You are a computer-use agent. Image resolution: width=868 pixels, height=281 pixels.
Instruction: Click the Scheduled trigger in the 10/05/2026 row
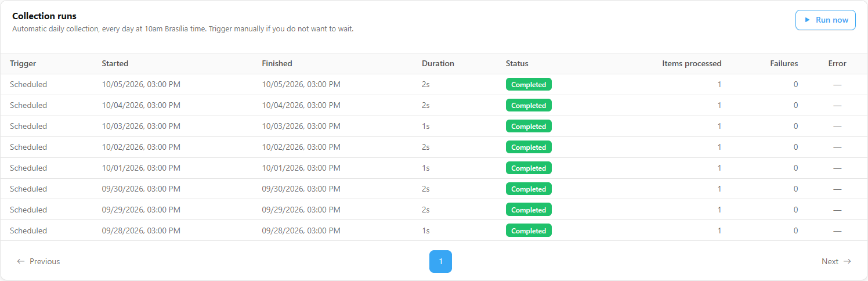coord(28,84)
